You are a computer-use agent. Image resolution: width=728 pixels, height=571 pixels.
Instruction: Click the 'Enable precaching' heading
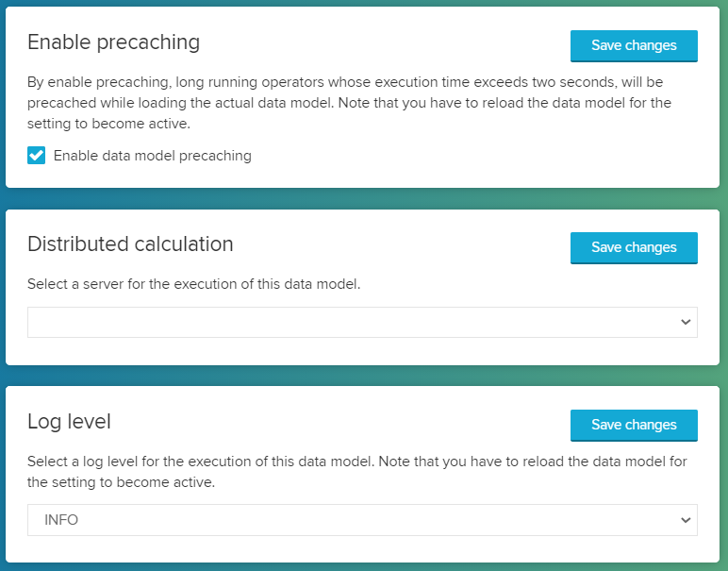pos(113,42)
